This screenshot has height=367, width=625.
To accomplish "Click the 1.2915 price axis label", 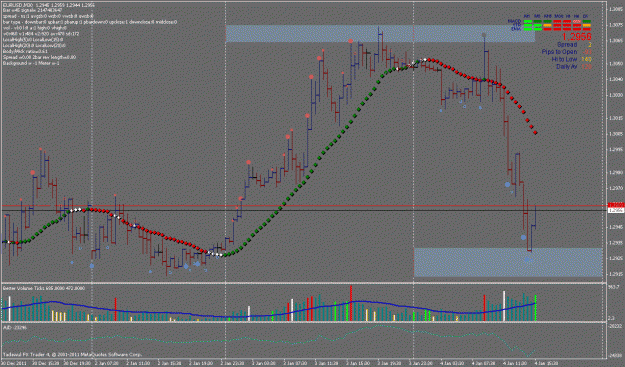I will pyautogui.click(x=615, y=274).
